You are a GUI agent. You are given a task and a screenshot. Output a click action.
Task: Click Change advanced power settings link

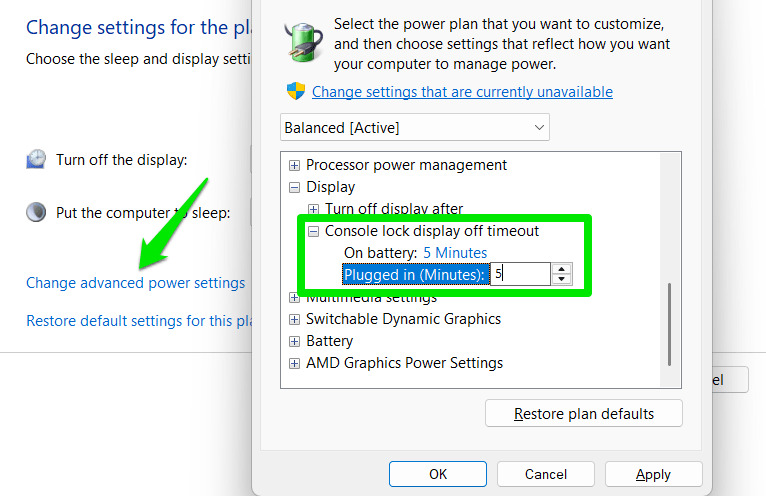point(135,283)
